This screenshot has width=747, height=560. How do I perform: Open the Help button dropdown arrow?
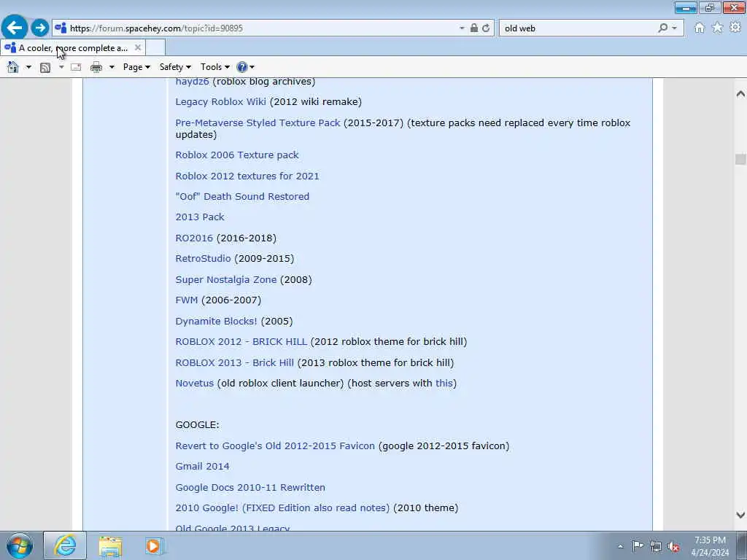(x=252, y=67)
